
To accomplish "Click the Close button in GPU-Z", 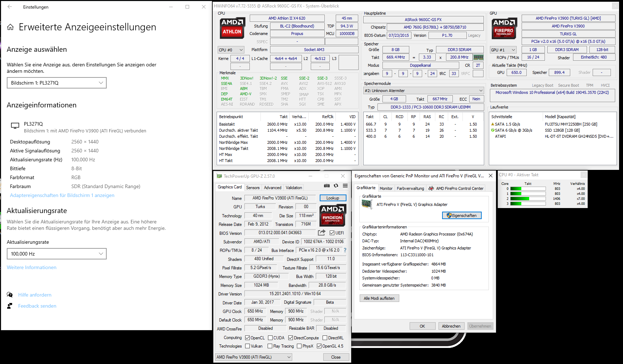I will (x=336, y=357).
